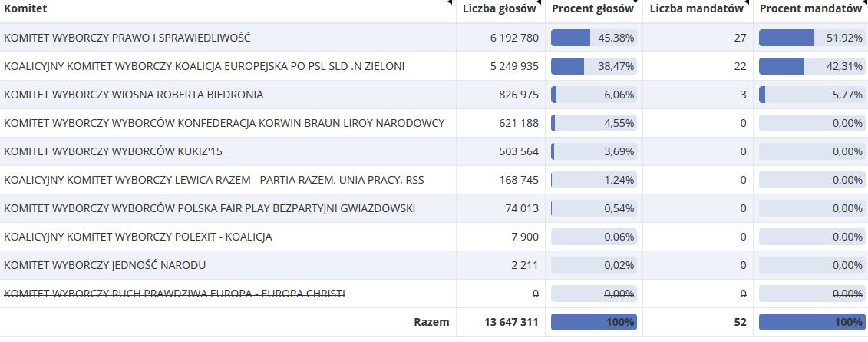Click sort arrow in Komitet column header
The height and width of the screenshot is (342, 868).
click(x=450, y=3)
